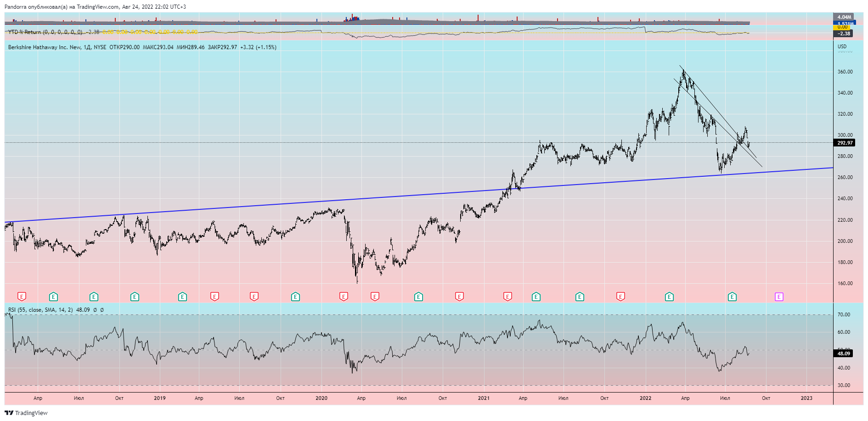
Task: Click the green earnings marker of November 2018
Action: 135,297
